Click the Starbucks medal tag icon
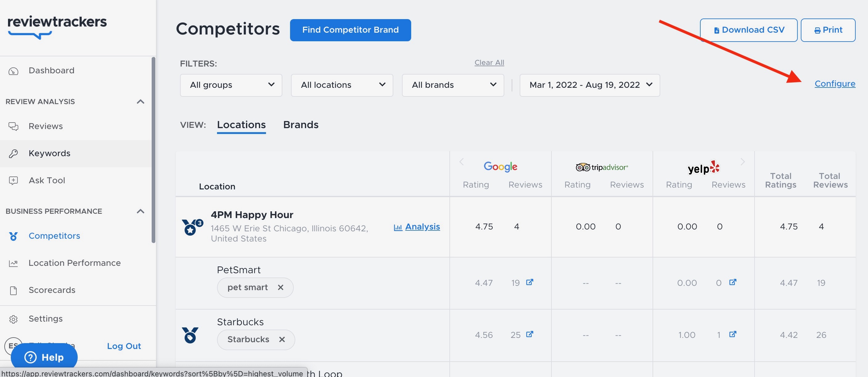868x377 pixels. click(x=190, y=335)
